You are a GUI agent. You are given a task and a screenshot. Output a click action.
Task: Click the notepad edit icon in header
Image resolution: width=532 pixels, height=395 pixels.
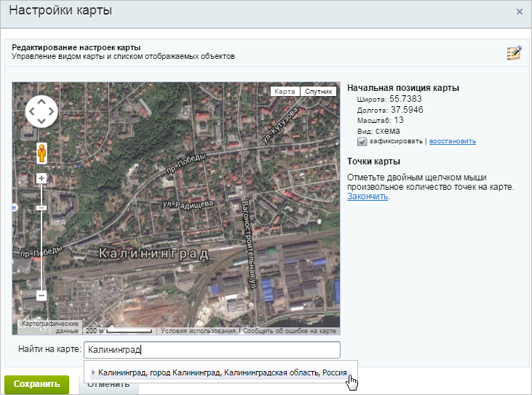[515, 52]
